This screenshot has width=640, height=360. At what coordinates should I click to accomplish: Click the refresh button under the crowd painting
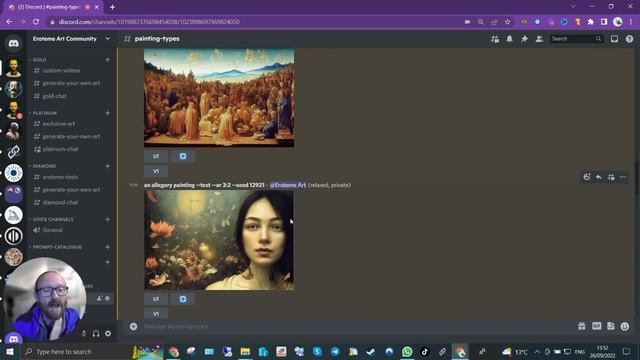[x=182, y=156]
